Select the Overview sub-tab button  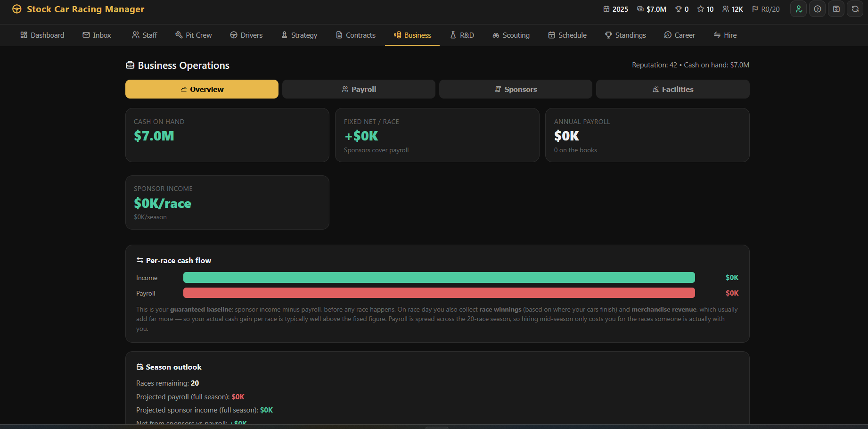[202, 89]
